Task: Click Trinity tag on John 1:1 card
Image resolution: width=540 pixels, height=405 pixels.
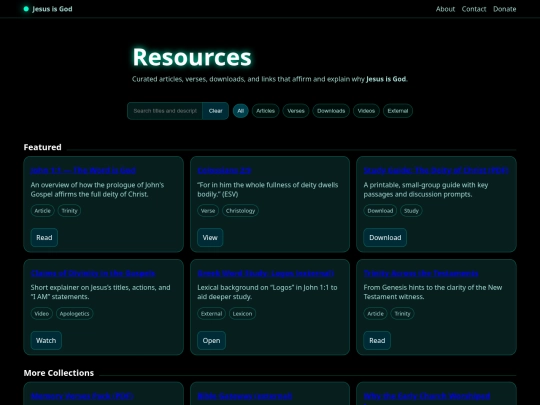Action: [x=70, y=211]
